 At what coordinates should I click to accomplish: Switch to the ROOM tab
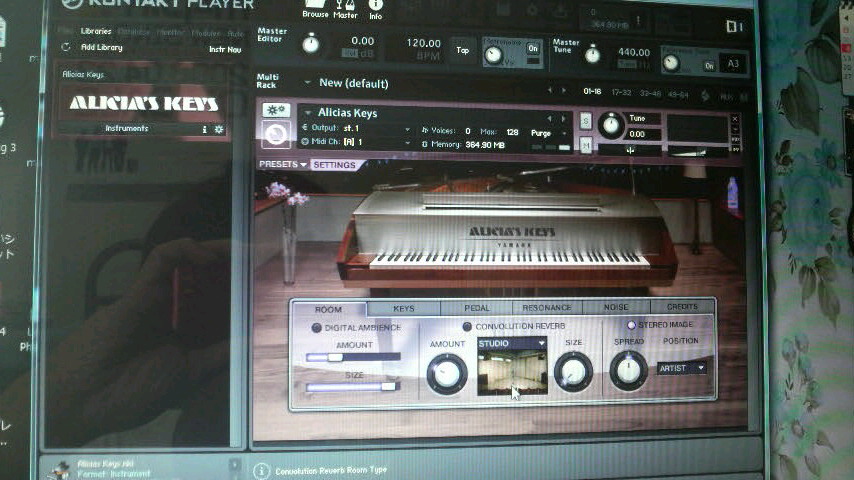[328, 309]
